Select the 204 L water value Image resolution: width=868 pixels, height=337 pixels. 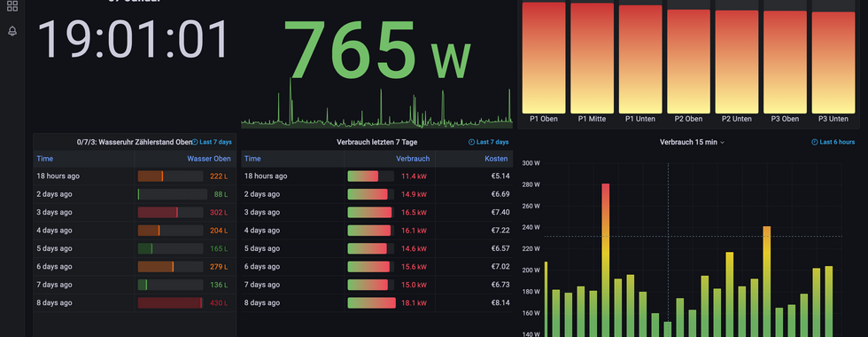(219, 231)
